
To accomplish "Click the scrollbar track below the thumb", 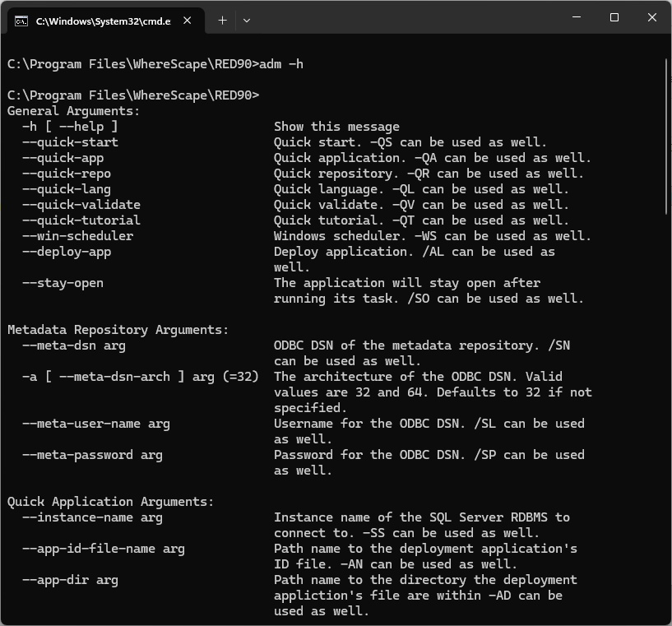I will 665,411.
